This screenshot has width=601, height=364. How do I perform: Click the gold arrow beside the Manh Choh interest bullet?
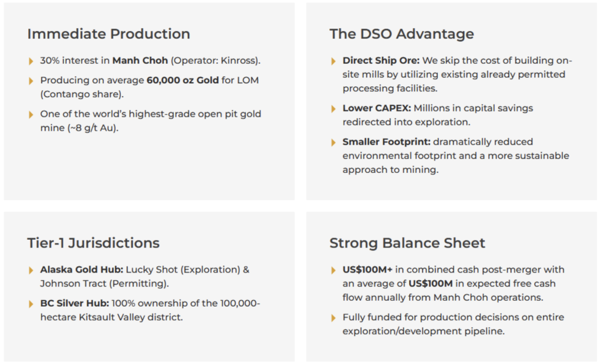point(31,61)
